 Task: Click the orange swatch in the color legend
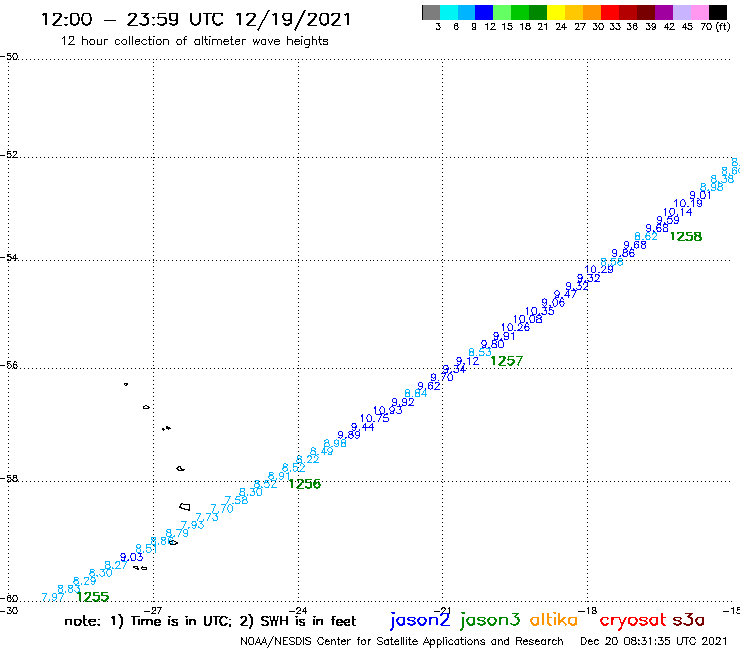[x=592, y=12]
